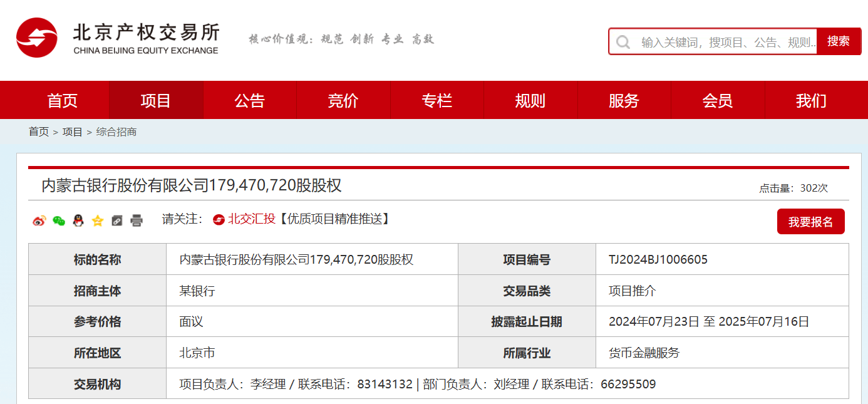Share via the WeChat icon
This screenshot has width=868, height=404.
click(x=59, y=220)
